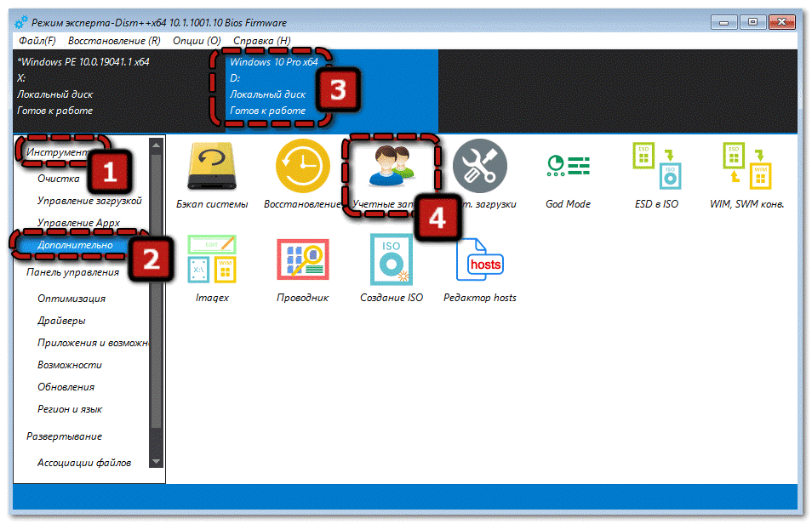812x524 pixels.
Task: Open the Восстановление (R) menu
Action: click(x=114, y=40)
